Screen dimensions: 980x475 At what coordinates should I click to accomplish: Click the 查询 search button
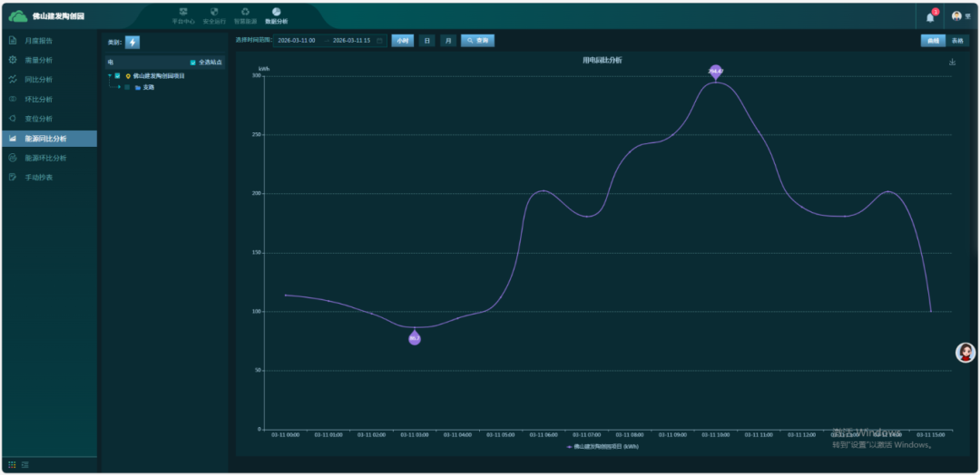tap(477, 41)
